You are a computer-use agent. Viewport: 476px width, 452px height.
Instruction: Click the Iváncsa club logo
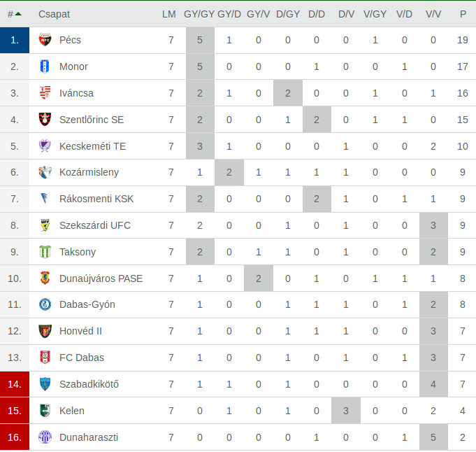(x=45, y=93)
